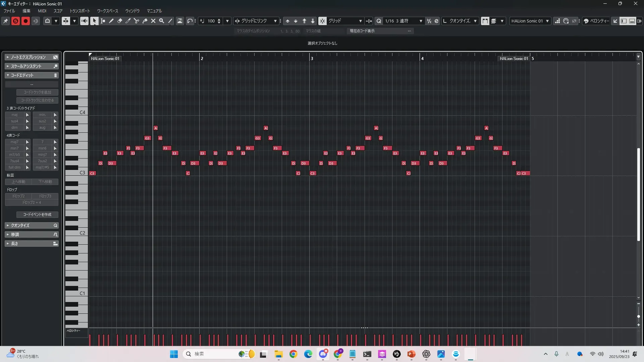Click the maj triad chord button
The image size is (644, 362).
(14, 115)
